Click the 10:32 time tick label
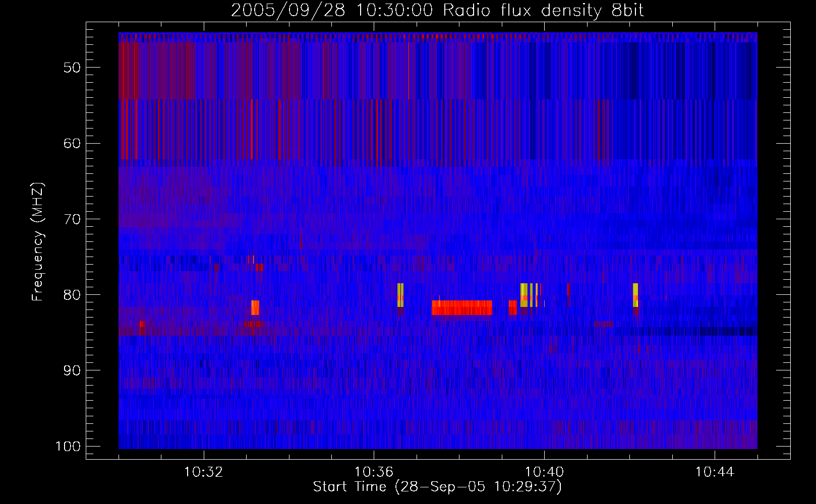The image size is (816, 504). pos(204,472)
